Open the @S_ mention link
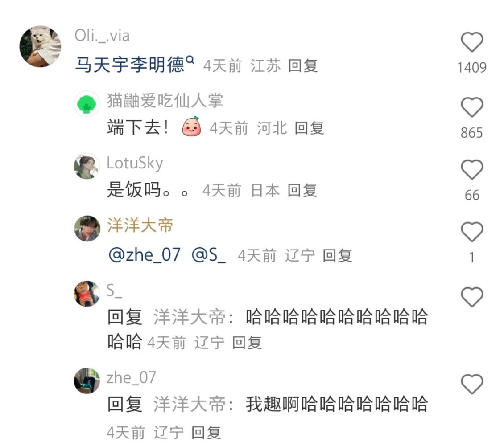Screen dimensions: 504x446 [209, 255]
